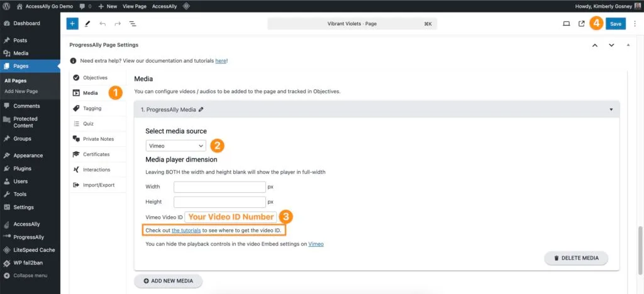This screenshot has height=294, width=644.
Task: Click the Undo arrow icon
Action: tap(103, 24)
